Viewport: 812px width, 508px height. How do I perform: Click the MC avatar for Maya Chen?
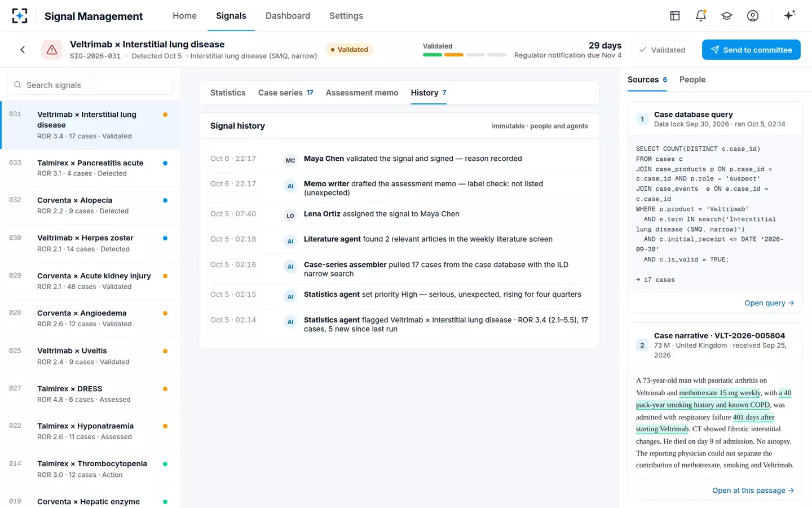tap(290, 160)
